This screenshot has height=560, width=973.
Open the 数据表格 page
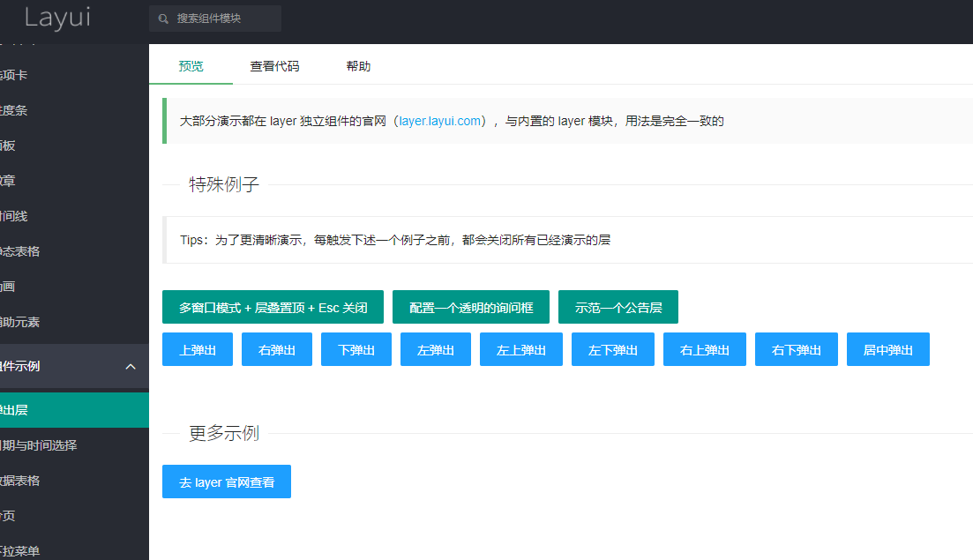[x=74, y=481]
